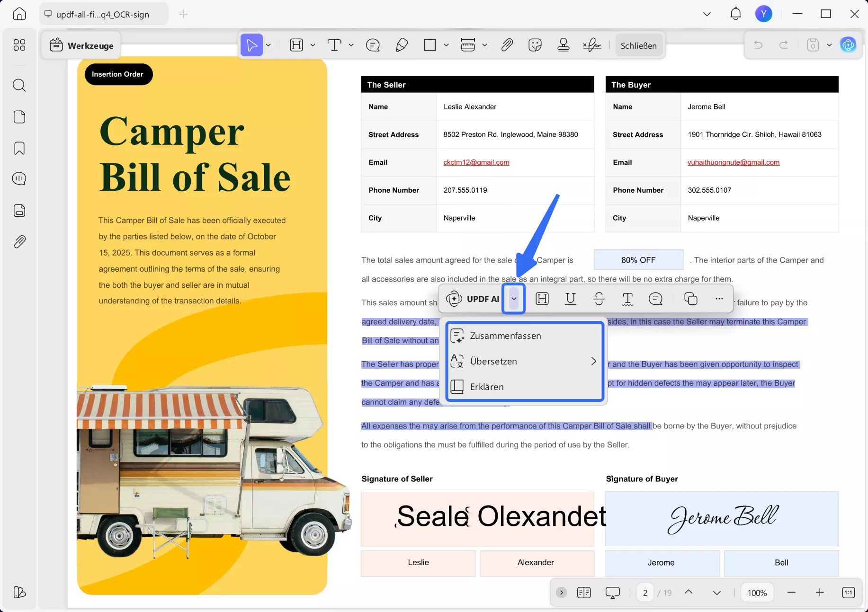Zoom out with the minus button
This screenshot has width=868, height=612.
tap(791, 592)
